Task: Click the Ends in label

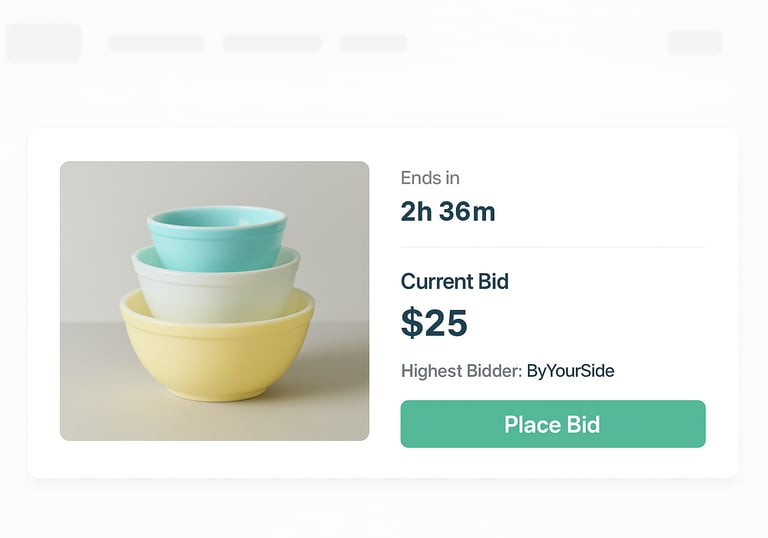Action: pyautogui.click(x=430, y=178)
